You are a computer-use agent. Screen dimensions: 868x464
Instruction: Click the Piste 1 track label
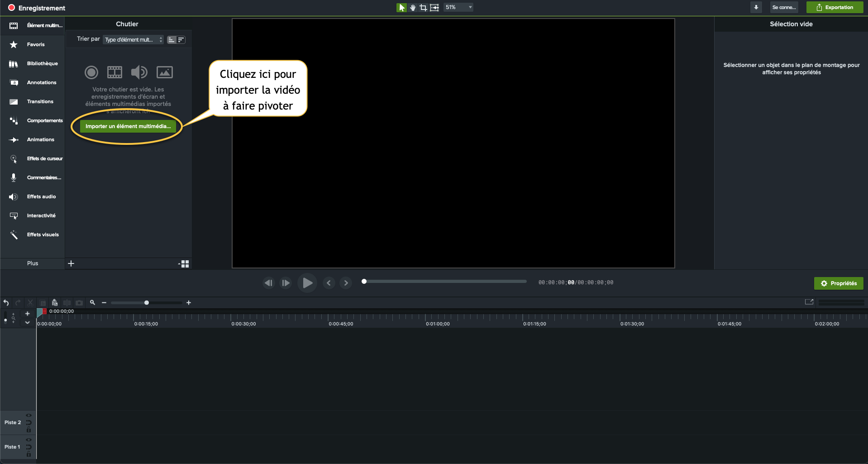pos(12,447)
